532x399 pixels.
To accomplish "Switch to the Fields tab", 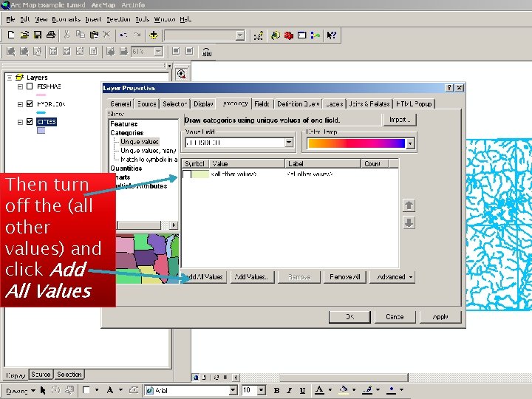I will pyautogui.click(x=262, y=104).
